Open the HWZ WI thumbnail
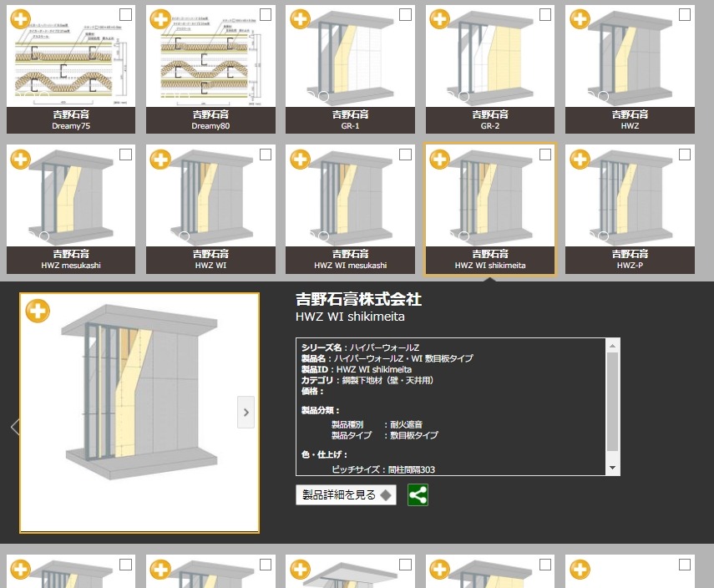 pos(210,195)
